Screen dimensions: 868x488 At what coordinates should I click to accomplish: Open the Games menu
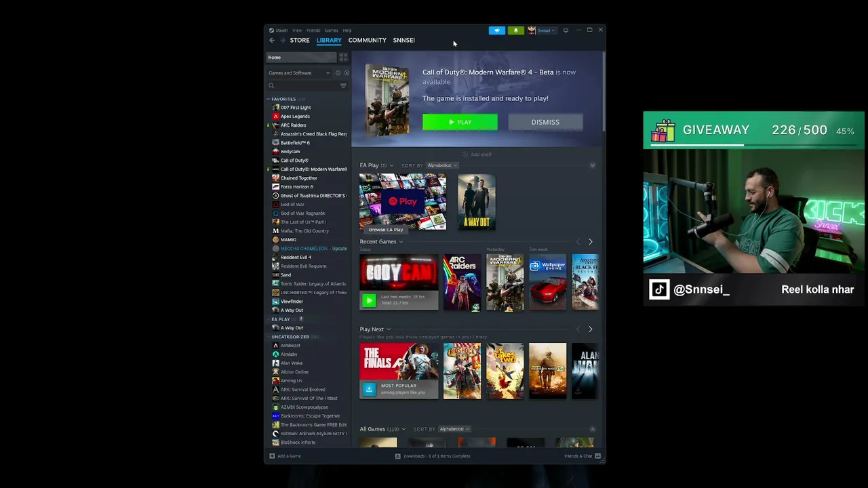click(331, 30)
